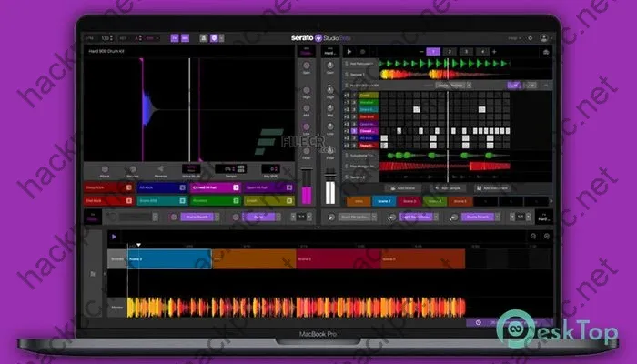Screen dimensions: 637x364
Task: Toggle solo on the Rimshot drum row
Action: tap(354, 102)
